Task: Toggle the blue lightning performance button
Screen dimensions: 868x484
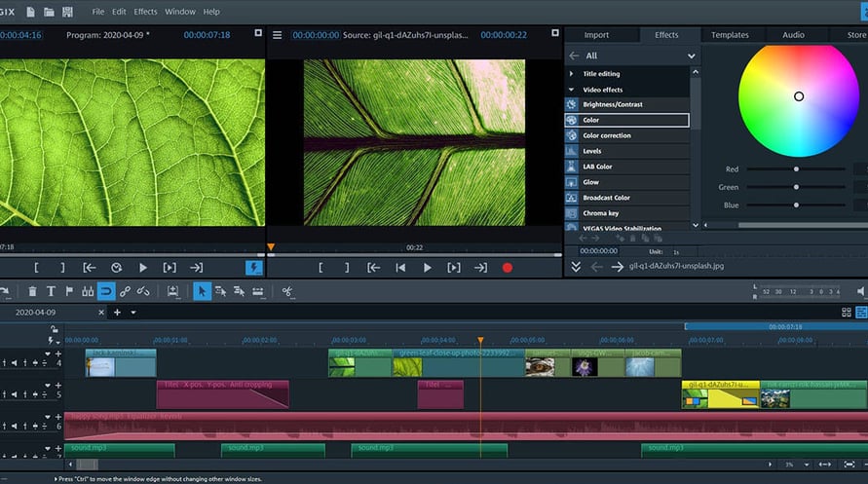Action: (254, 268)
